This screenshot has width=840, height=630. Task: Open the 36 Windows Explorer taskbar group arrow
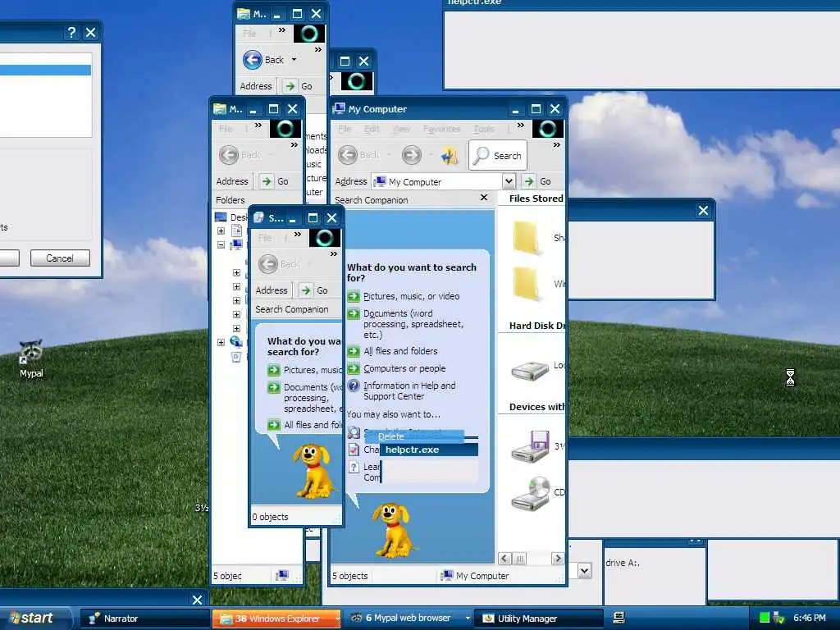pos(337,619)
